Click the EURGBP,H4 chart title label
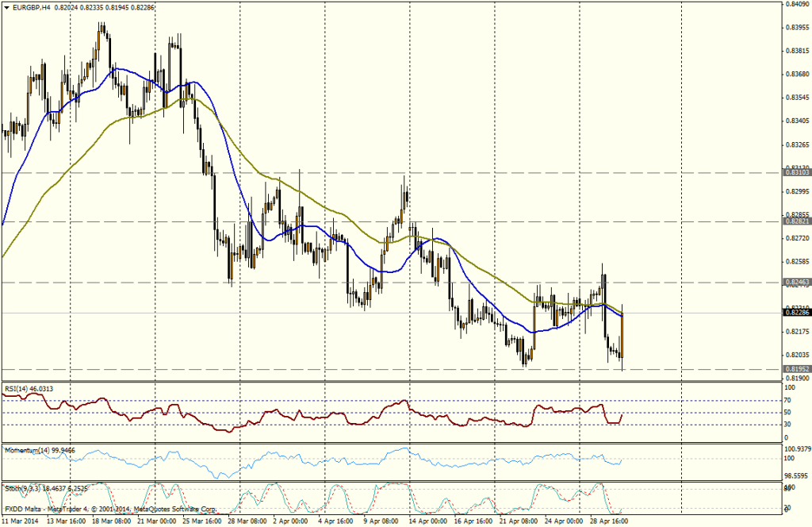812x527 pixels. [x=29, y=6]
